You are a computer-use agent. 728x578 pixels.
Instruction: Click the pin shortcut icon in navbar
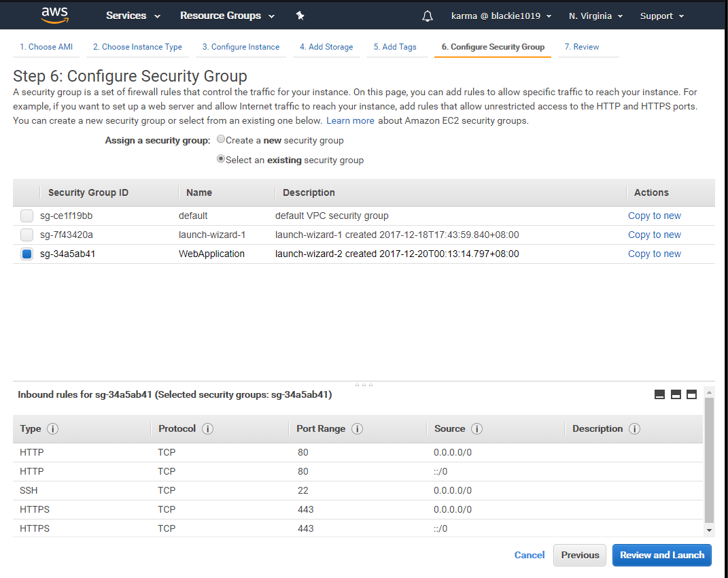pos(300,16)
